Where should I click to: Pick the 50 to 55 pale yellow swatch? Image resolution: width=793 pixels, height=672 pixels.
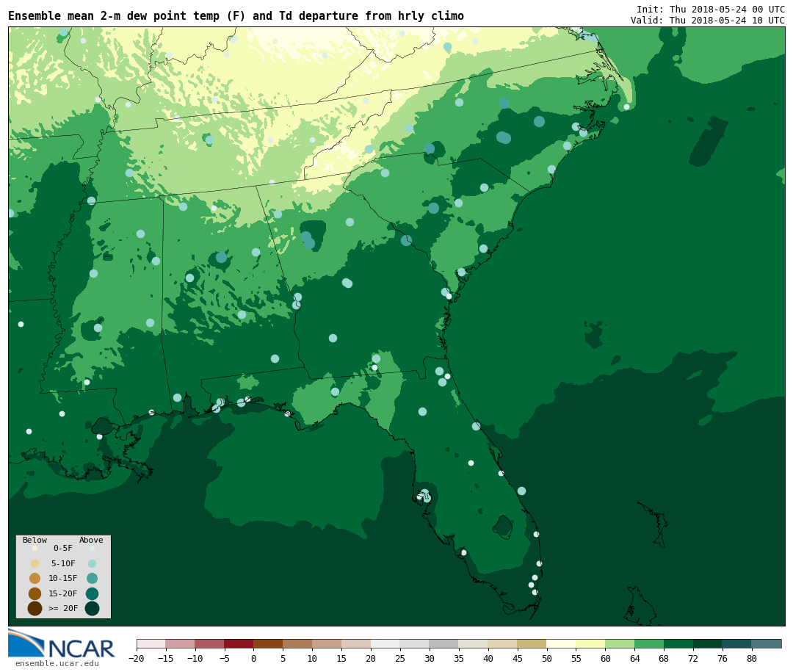pyautogui.click(x=562, y=643)
